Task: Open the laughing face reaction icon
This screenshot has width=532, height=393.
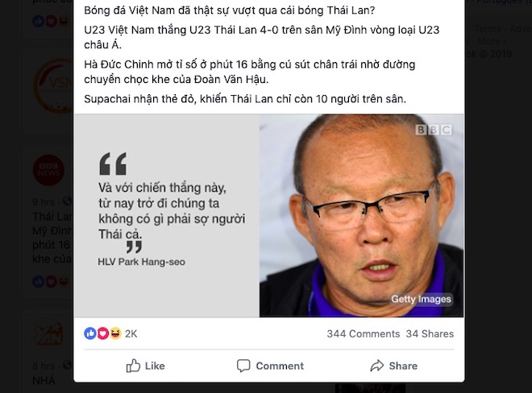Action: [115, 333]
